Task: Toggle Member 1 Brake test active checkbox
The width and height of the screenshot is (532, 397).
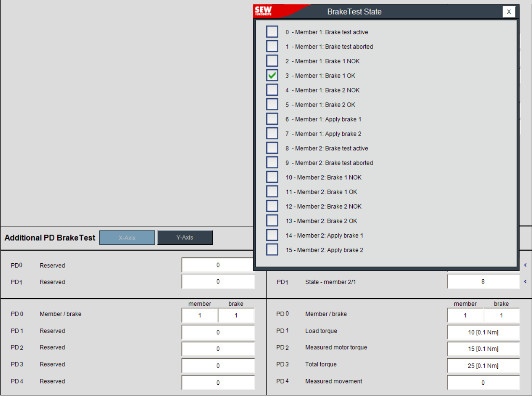Action: tap(272, 32)
